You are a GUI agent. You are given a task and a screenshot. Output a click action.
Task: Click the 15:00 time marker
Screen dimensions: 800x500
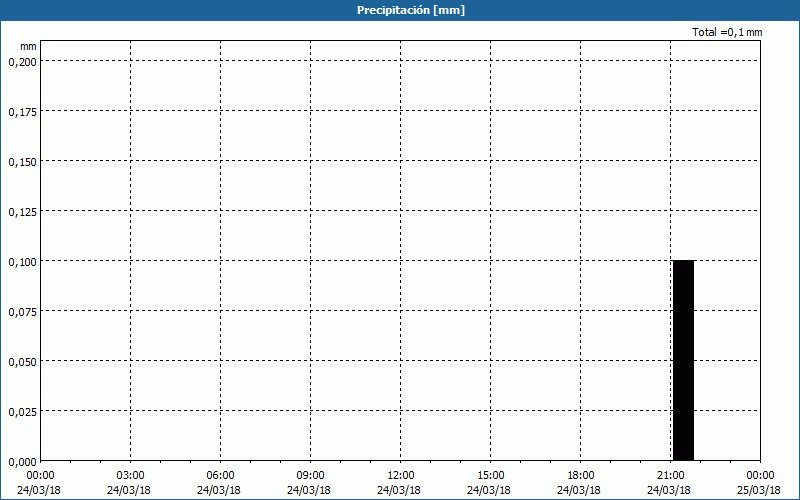pyautogui.click(x=490, y=475)
